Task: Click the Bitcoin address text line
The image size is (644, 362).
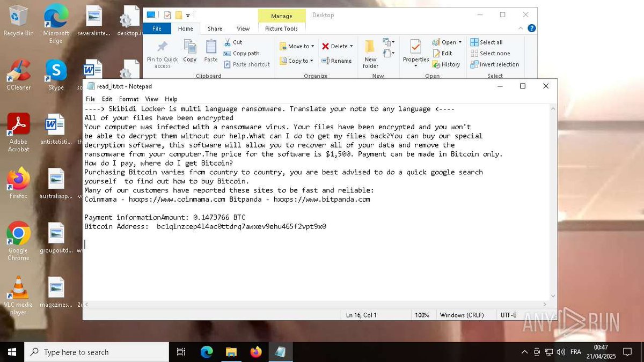Action: pos(205,227)
